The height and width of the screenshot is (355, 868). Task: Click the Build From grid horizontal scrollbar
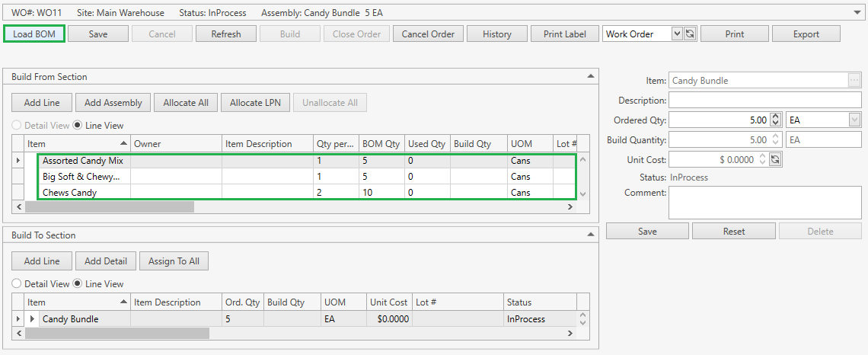(x=110, y=206)
